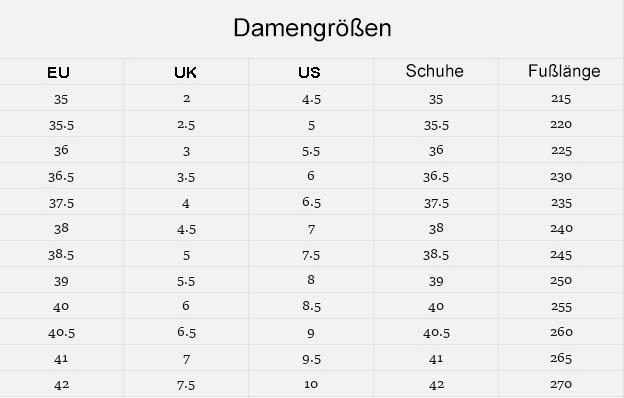
Task: Click US size 9.5 cell
Action: (x=311, y=359)
